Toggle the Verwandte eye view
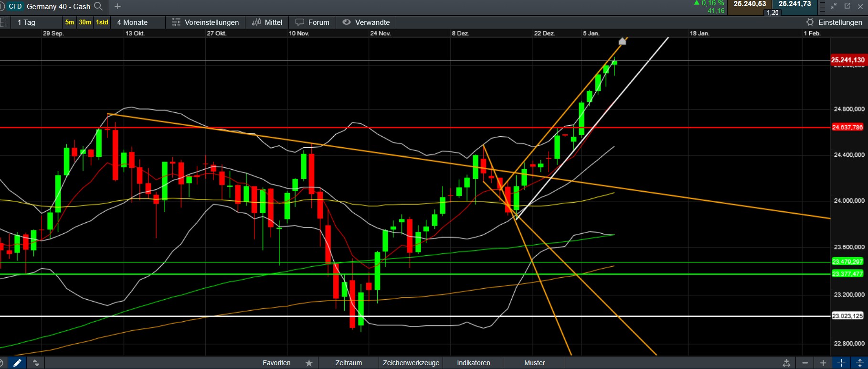868x369 pixels. tap(347, 22)
